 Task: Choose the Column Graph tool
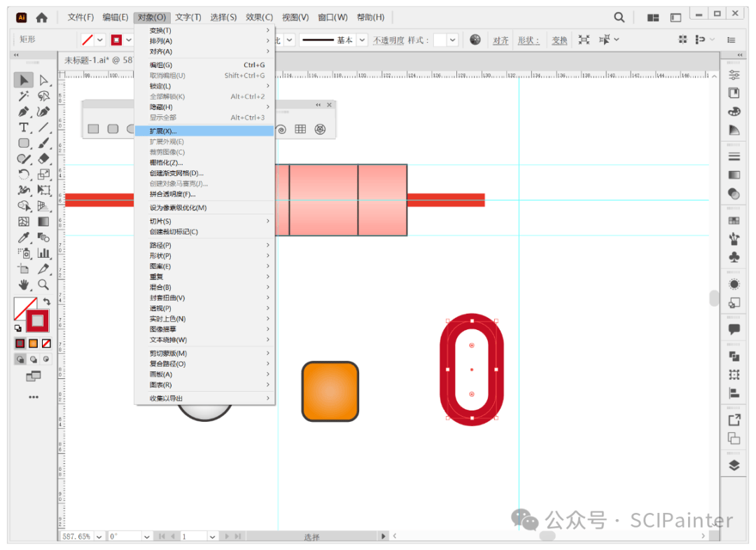(43, 253)
